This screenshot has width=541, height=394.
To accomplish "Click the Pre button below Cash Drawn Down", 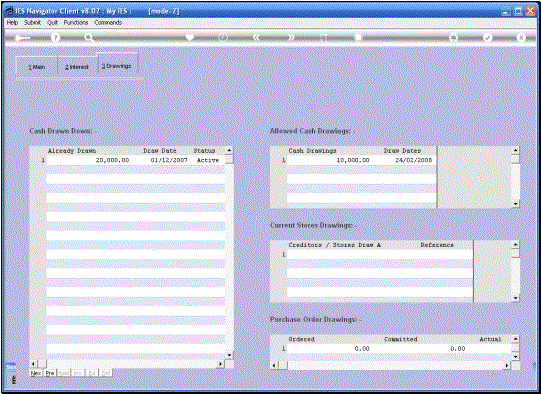I will tap(50, 373).
